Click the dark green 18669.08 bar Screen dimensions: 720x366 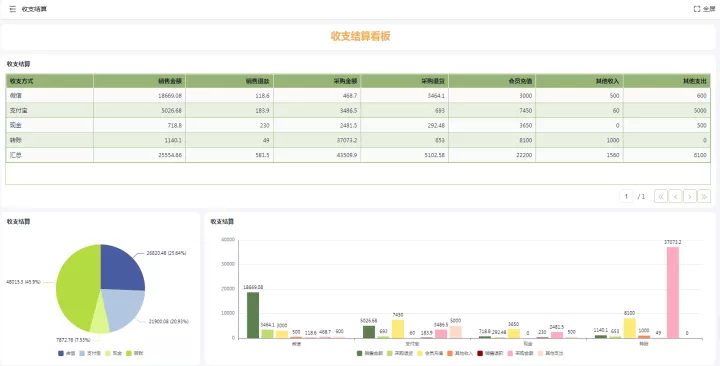point(253,315)
